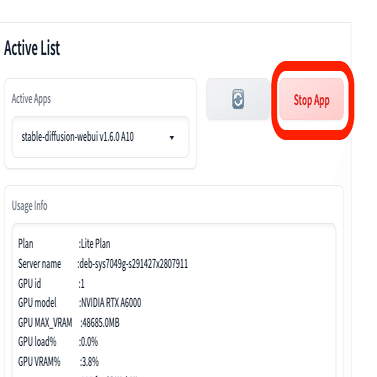The image size is (377, 377).
Task: Expand the dropdown caret arrow
Action: [172, 137]
